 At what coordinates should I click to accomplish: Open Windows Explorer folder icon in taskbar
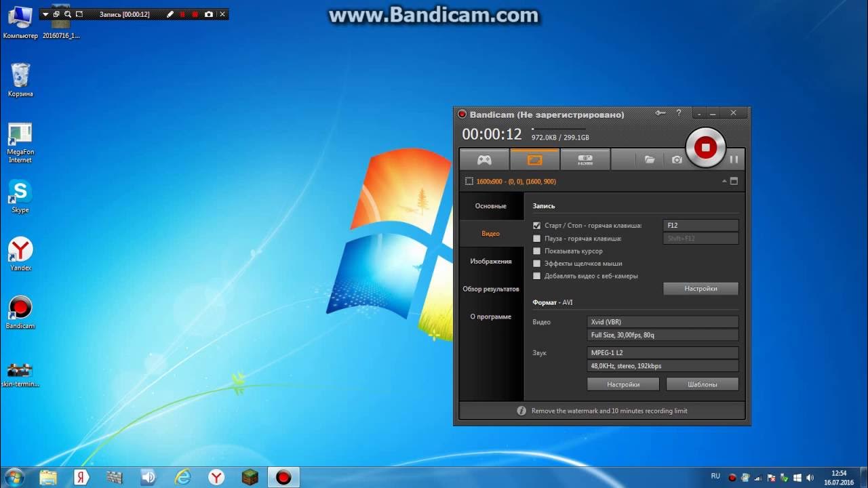pos(48,477)
